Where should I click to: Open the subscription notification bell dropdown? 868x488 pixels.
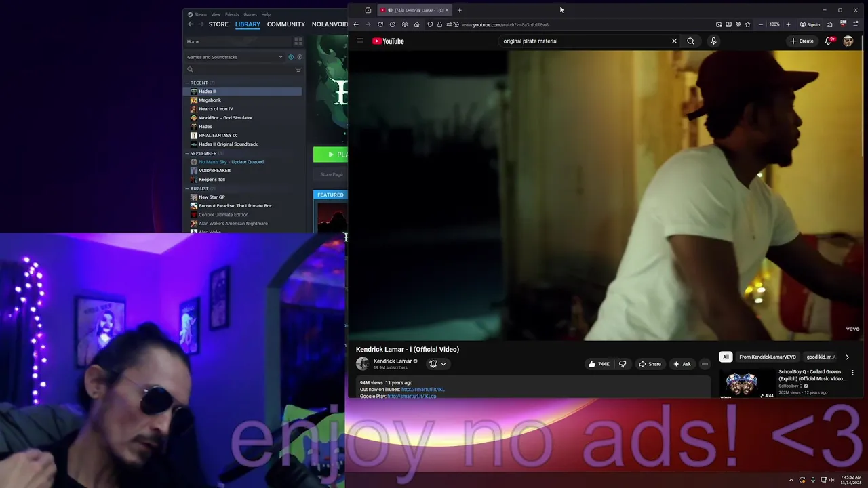(437, 364)
